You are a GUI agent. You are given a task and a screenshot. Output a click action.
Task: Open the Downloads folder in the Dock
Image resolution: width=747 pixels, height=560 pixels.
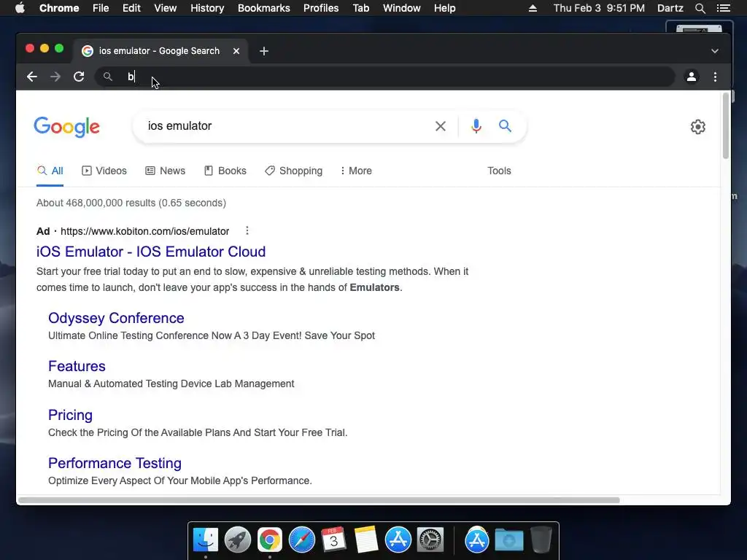coord(508,540)
